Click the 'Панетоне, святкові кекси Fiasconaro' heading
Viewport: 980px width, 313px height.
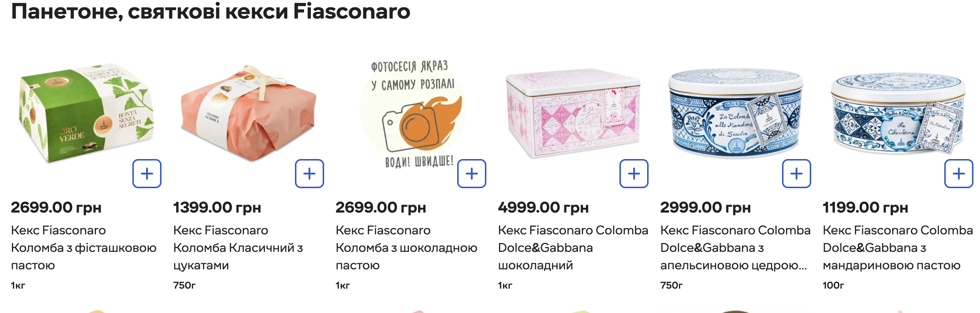tap(210, 11)
